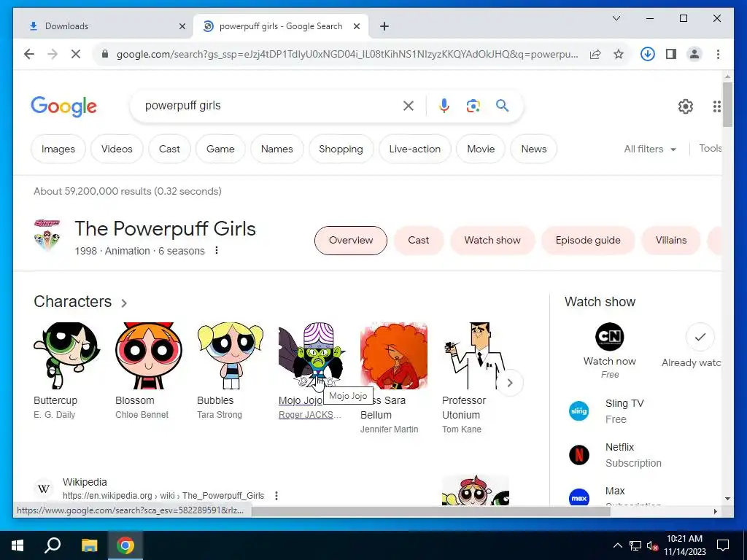Open a new tab with plus button
This screenshot has height=560, width=747.
[384, 26]
